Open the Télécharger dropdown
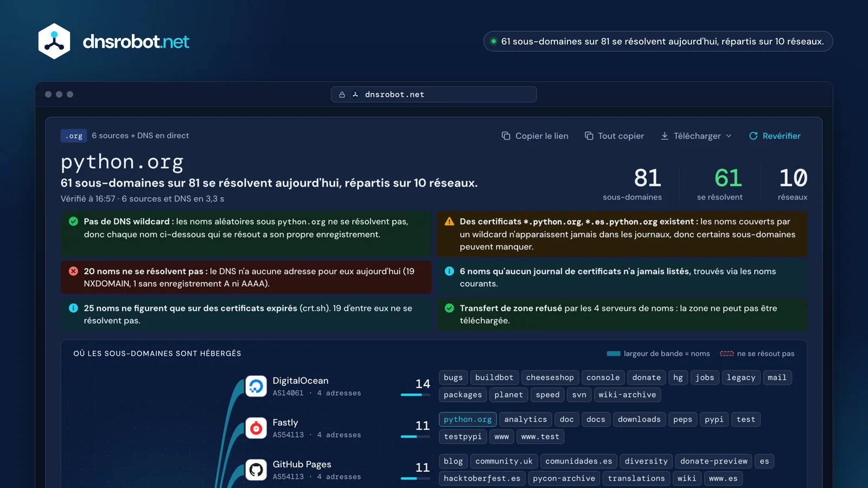 (696, 136)
